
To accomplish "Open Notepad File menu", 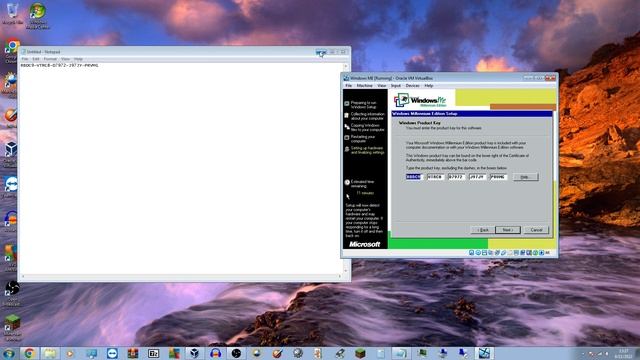I will 25,59.
